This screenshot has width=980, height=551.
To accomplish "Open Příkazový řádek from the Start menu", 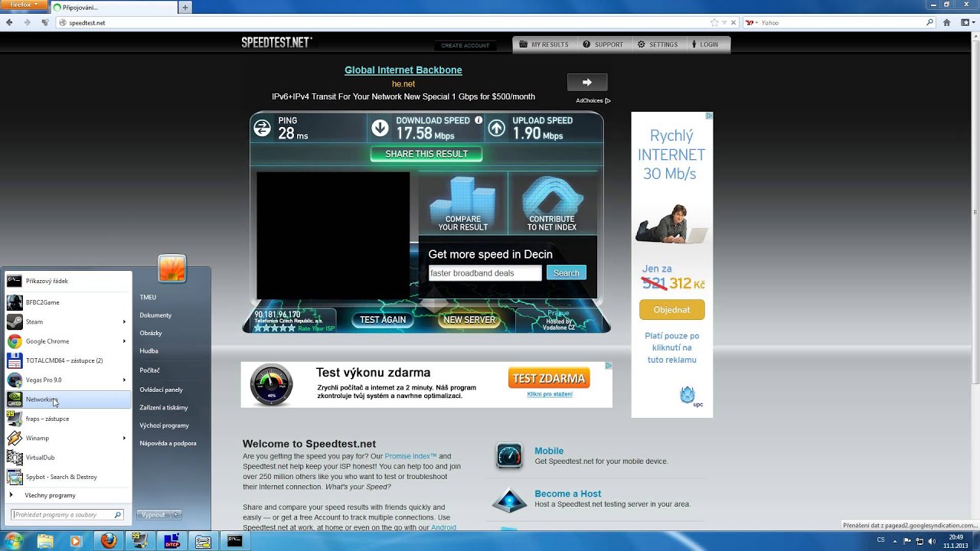I will point(67,282).
